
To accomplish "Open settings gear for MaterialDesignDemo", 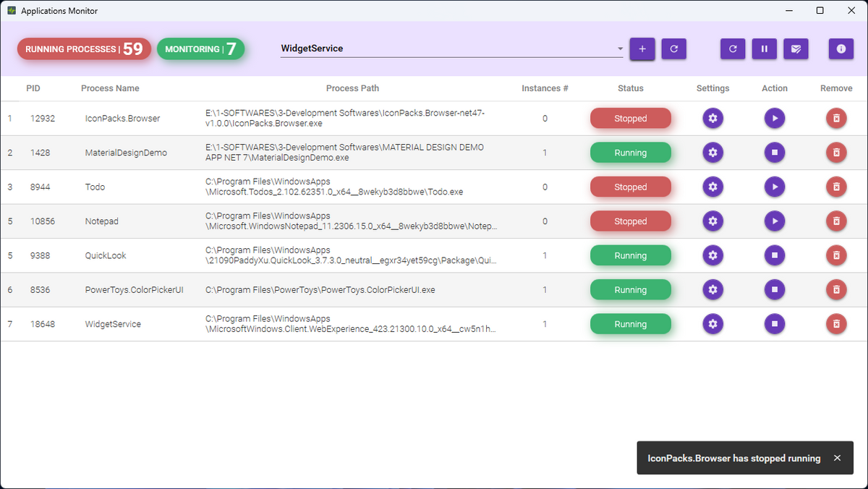I will (x=712, y=153).
